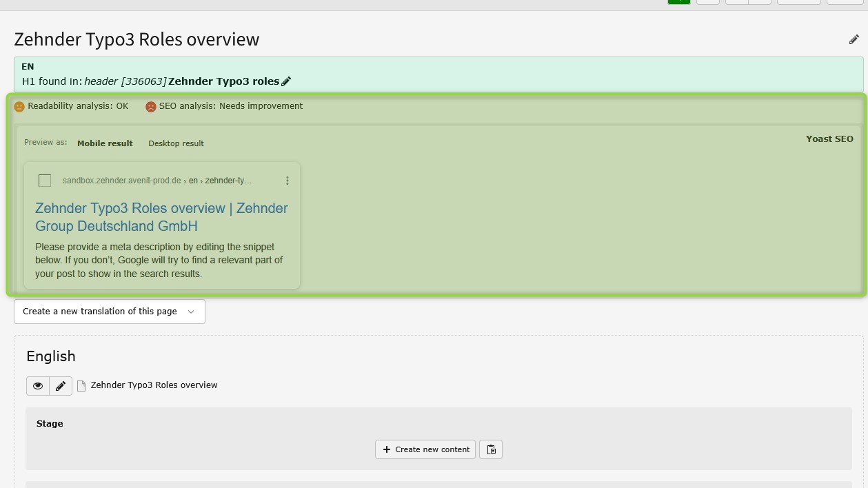Image resolution: width=868 pixels, height=488 pixels.
Task: Click the 'Zehnder Typo3 roles' H1 header link
Action: click(x=223, y=81)
